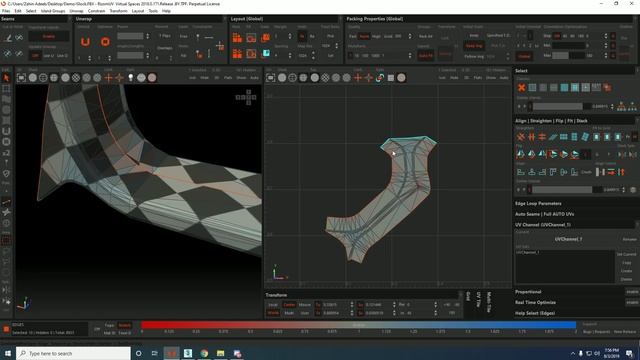Screen dimensions: 640x360
Task: Click the shield icon in left toolbar
Action: pyautogui.click(x=6, y=173)
